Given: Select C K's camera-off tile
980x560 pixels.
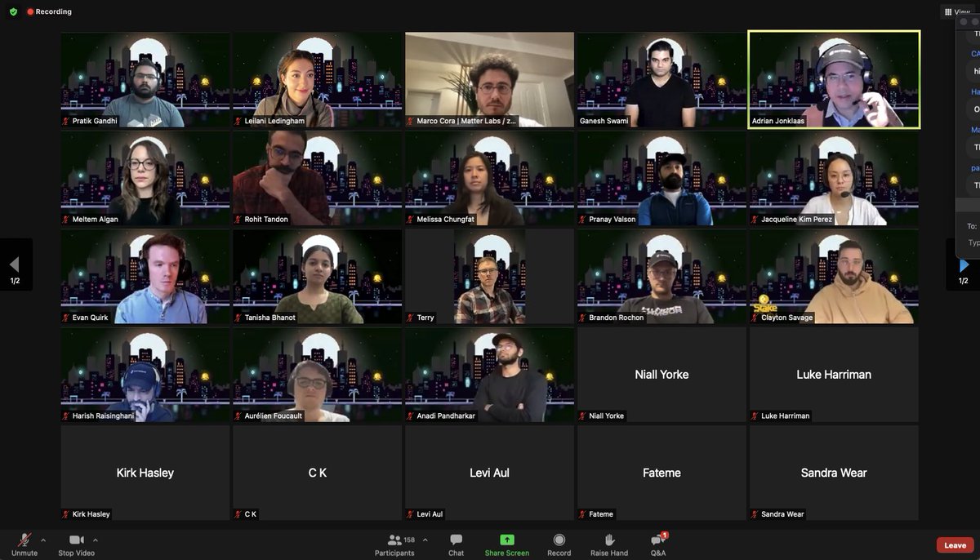Looking at the screenshot, I should point(318,473).
